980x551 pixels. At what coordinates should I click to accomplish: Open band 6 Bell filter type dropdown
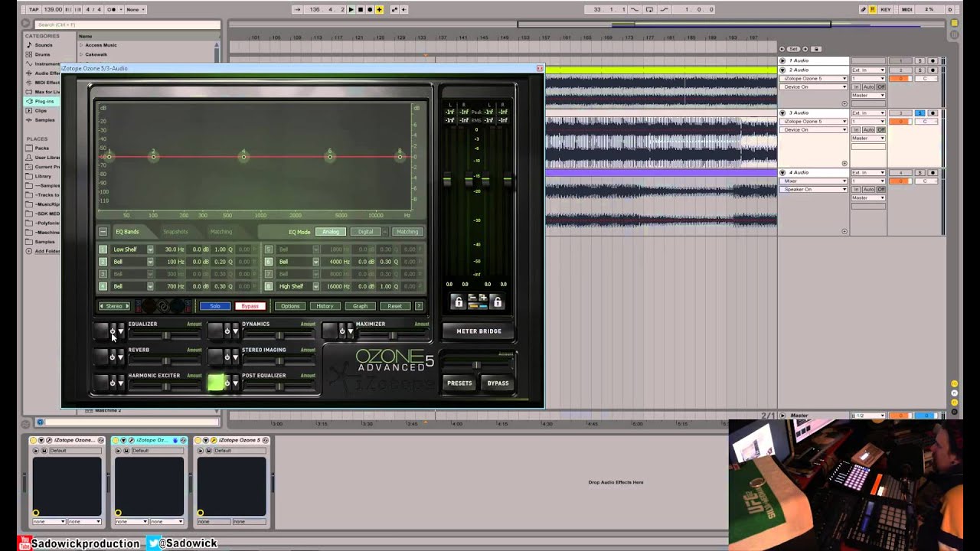coord(315,262)
